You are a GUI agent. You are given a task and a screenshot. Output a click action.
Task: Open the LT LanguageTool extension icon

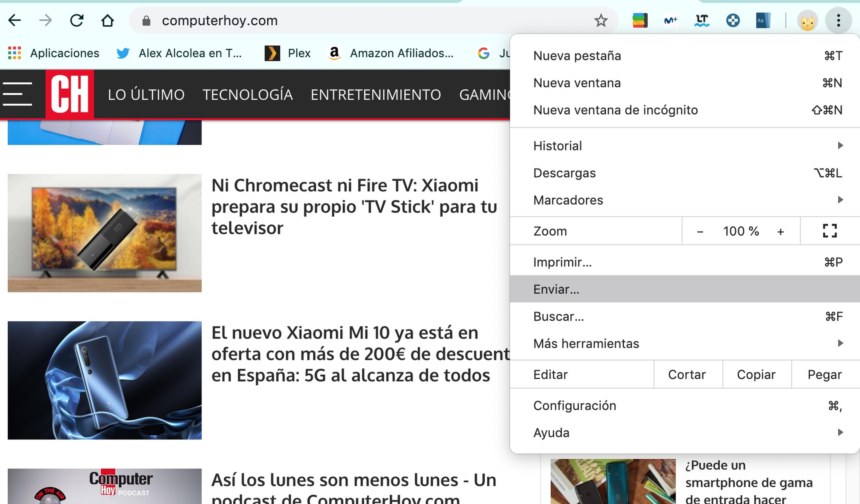pos(702,20)
